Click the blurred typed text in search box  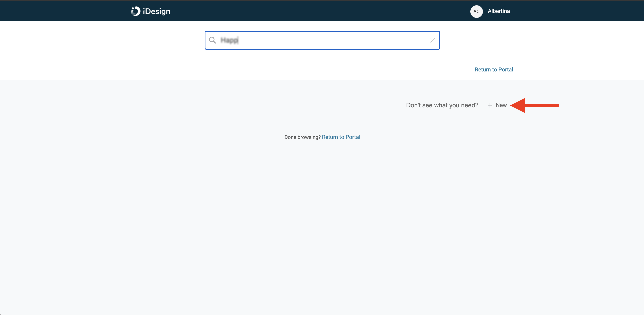pos(229,40)
